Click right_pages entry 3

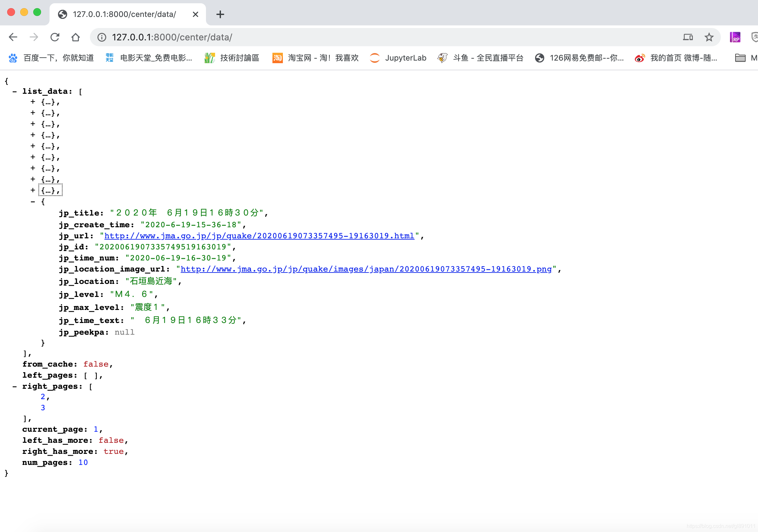pyautogui.click(x=43, y=408)
